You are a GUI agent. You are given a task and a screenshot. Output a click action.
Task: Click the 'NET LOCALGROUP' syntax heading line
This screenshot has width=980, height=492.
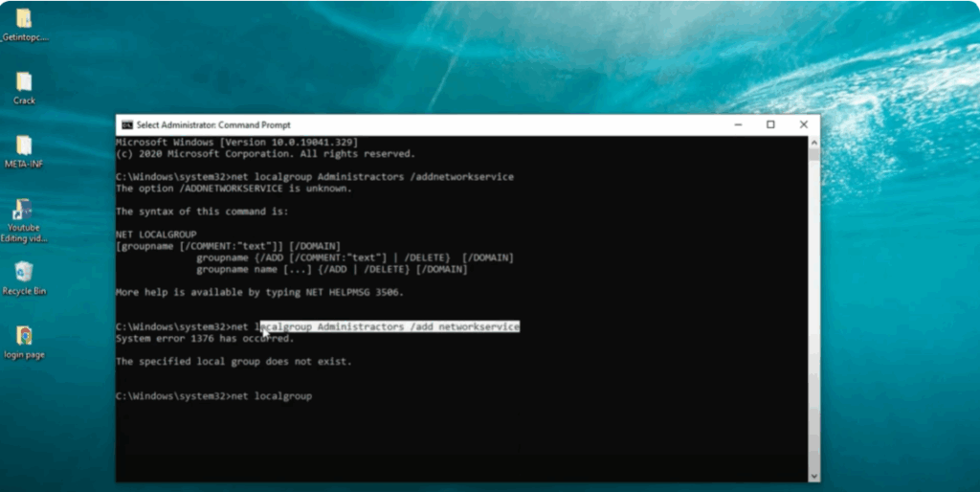pos(155,235)
